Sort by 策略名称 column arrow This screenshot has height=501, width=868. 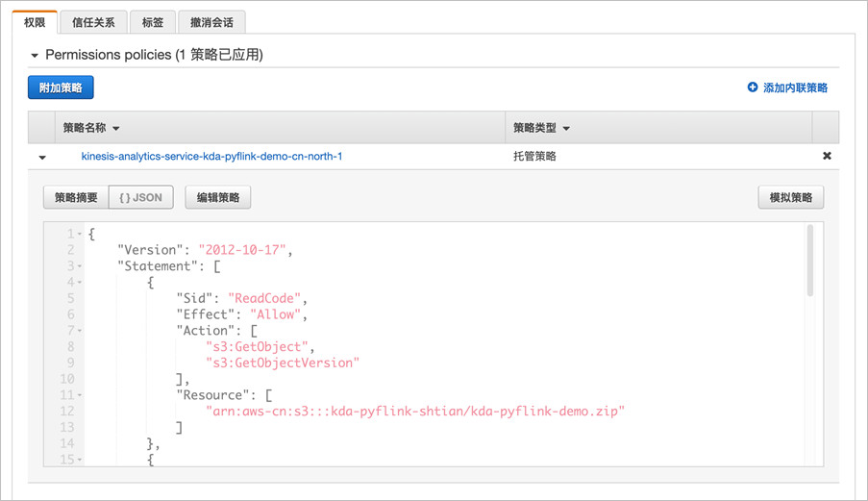coord(116,129)
